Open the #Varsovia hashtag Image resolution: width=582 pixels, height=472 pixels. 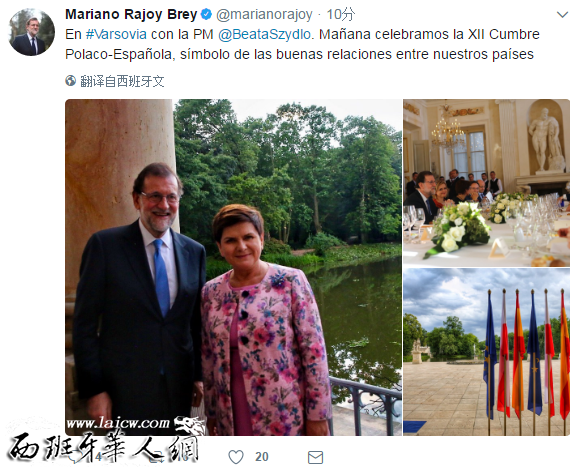(116, 34)
